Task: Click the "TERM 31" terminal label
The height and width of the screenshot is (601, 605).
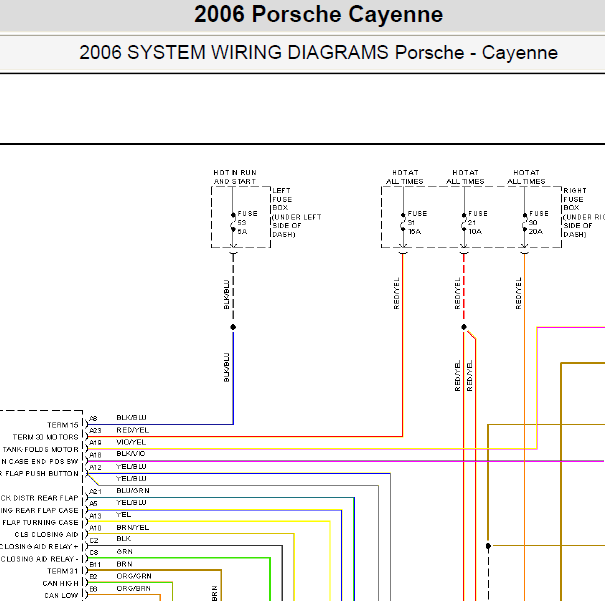Action: pyautogui.click(x=63, y=571)
